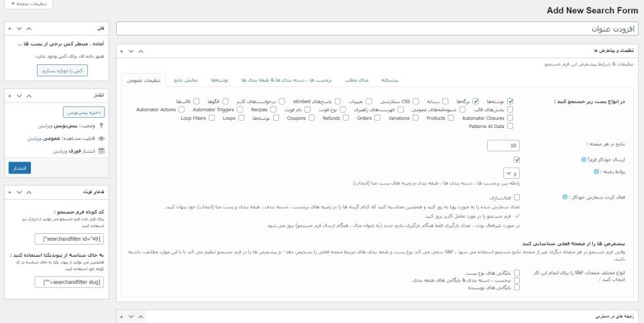This screenshot has height=323, width=644.
Task: Click the کش را دوباره بسازید button
Action: click(60, 70)
